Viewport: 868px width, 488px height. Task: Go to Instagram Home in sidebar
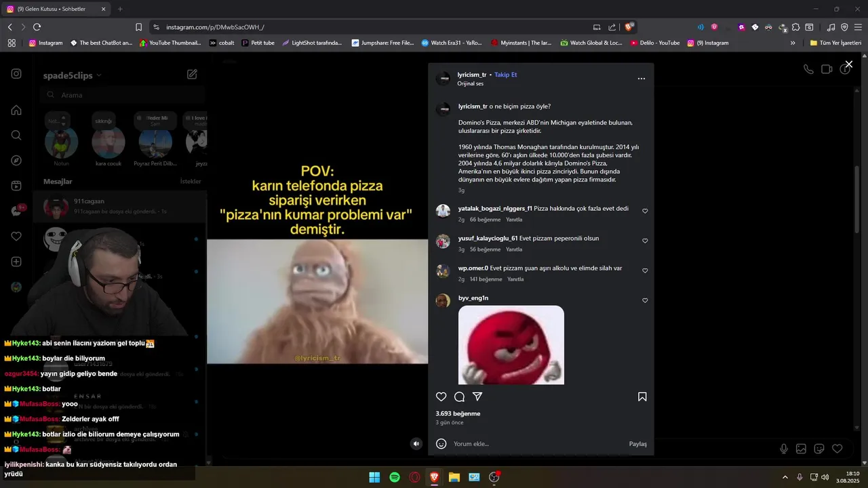coord(16,110)
